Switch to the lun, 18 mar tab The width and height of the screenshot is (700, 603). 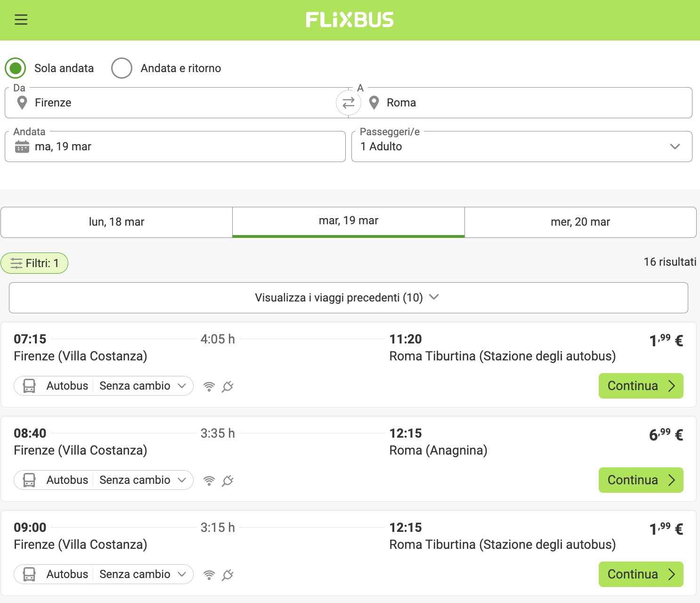pyautogui.click(x=116, y=222)
